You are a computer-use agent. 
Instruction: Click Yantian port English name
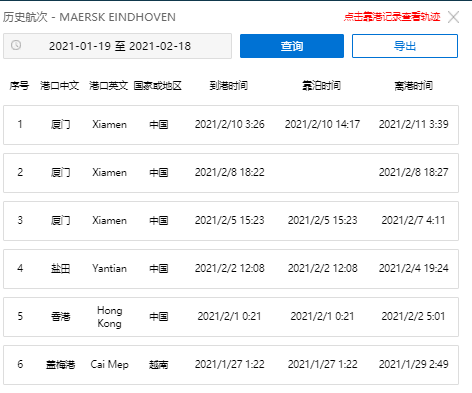click(x=110, y=268)
